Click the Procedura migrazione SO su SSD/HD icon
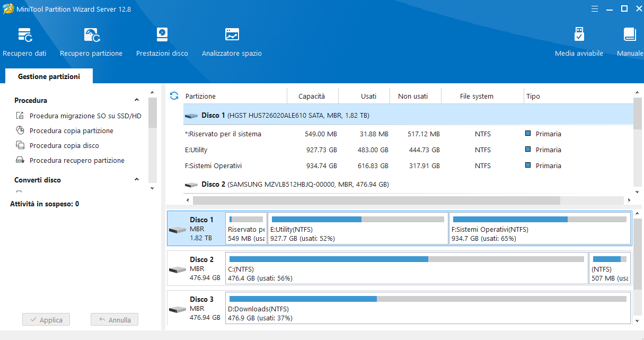Image resolution: width=644 pixels, height=340 pixels. pos(20,116)
